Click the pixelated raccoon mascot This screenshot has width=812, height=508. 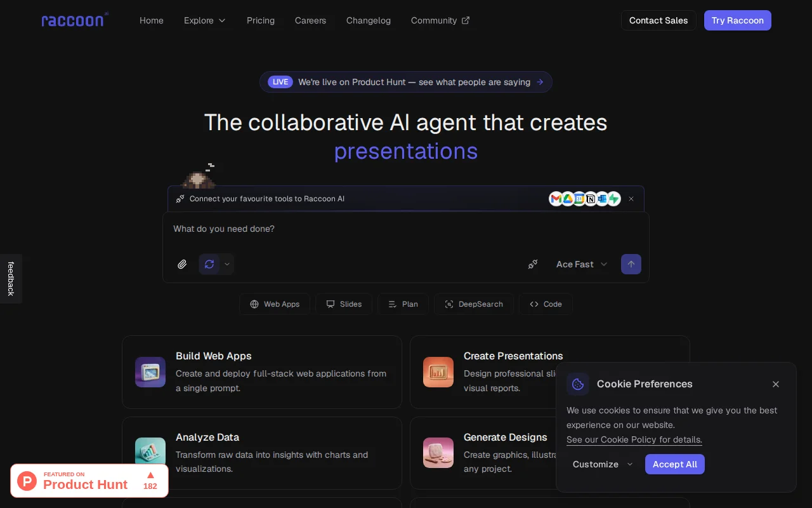(200, 176)
